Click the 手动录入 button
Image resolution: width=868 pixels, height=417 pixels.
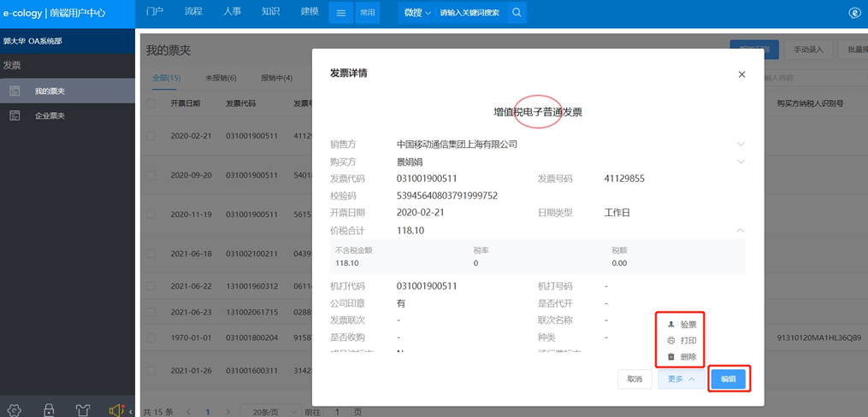coord(809,50)
